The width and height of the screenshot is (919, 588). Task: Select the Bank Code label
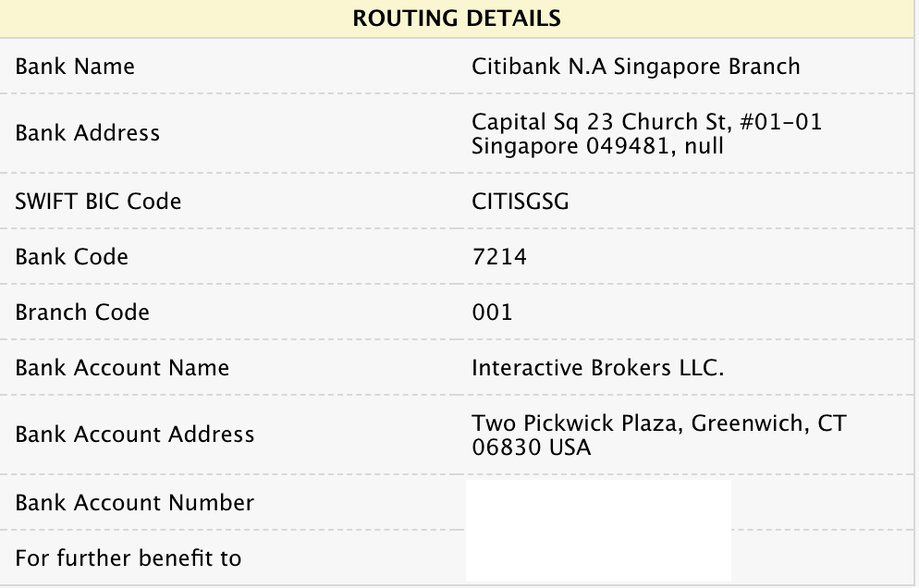[x=72, y=256]
